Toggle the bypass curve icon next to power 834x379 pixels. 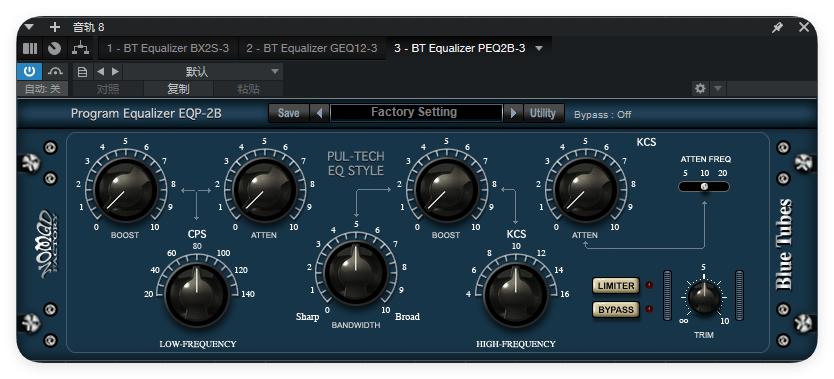coord(55,71)
